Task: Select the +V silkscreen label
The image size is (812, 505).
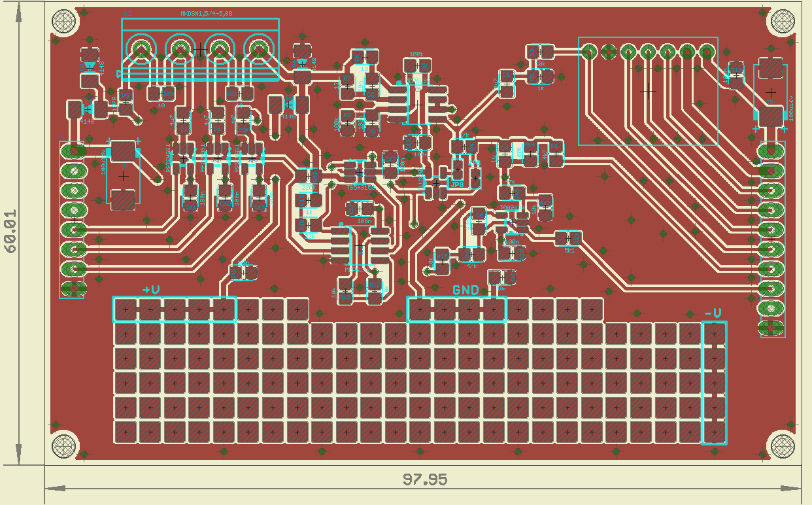Action: point(151,290)
